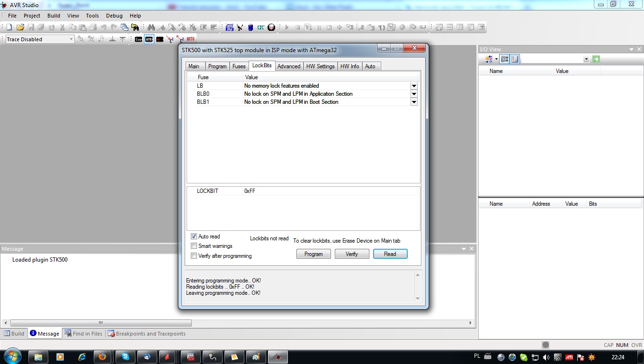
Task: Click the binoculars Find icon
Action: 151,27
